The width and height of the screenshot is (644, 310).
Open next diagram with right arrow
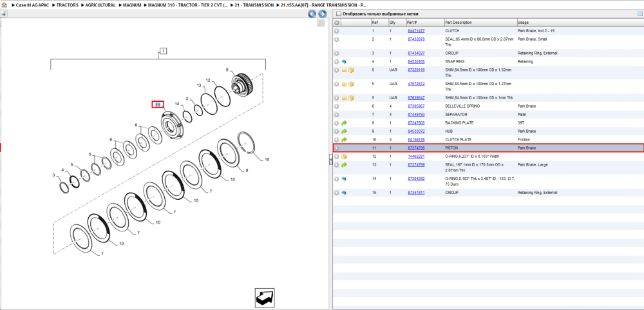323,14
